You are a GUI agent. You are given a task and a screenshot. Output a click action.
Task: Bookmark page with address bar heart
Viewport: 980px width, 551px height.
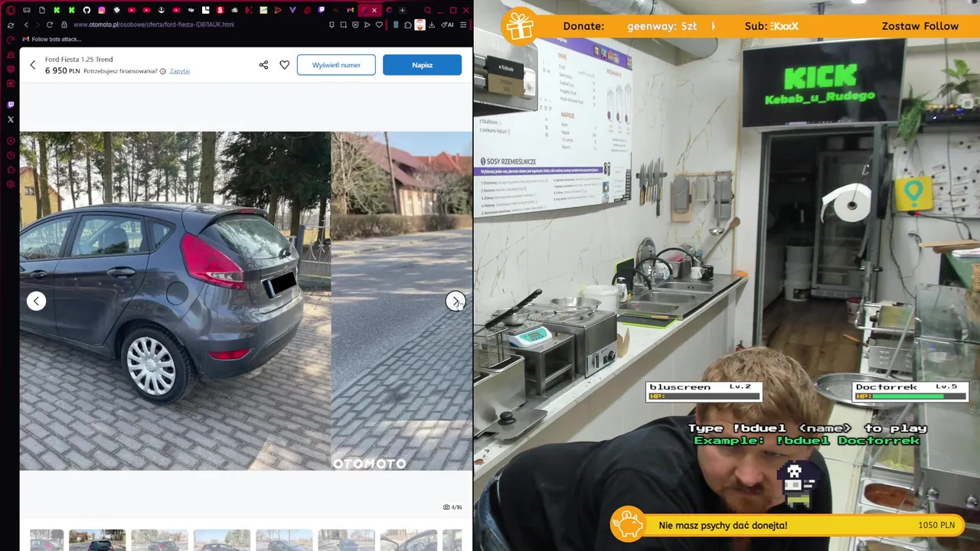pyautogui.click(x=379, y=24)
